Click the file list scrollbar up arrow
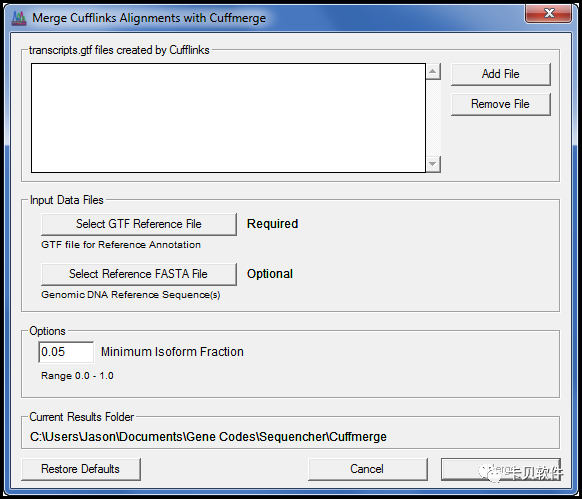This screenshot has width=582, height=499. pos(433,71)
